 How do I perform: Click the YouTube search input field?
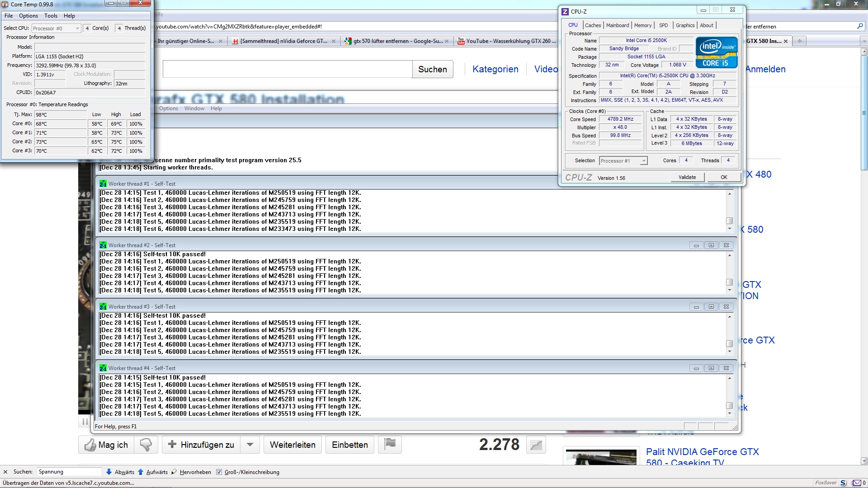pos(288,69)
